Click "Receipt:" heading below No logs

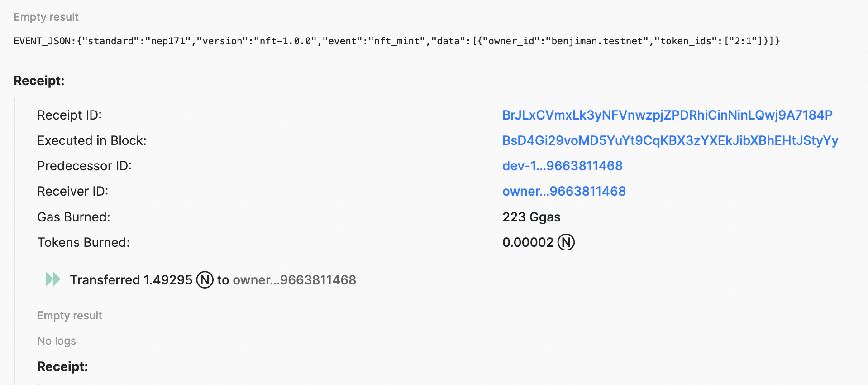click(x=62, y=366)
